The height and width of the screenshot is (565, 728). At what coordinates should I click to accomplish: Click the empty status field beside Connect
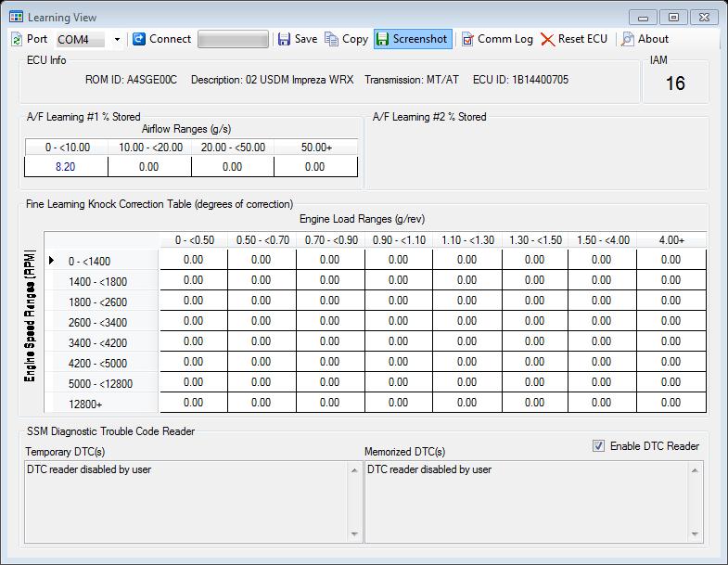(233, 39)
